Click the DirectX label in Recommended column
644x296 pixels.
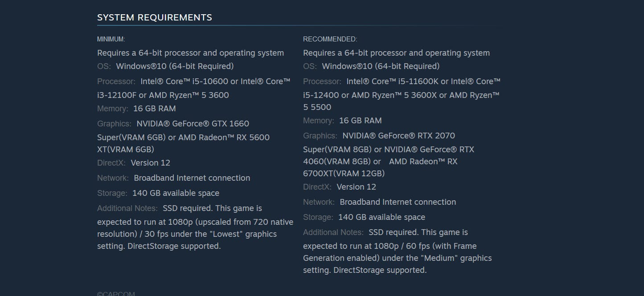coord(317,187)
